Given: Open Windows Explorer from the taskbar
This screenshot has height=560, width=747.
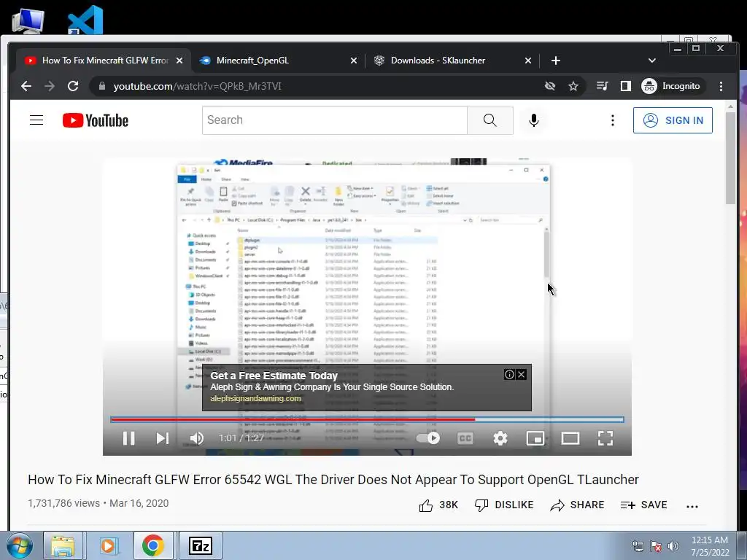Looking at the screenshot, I should 63,545.
